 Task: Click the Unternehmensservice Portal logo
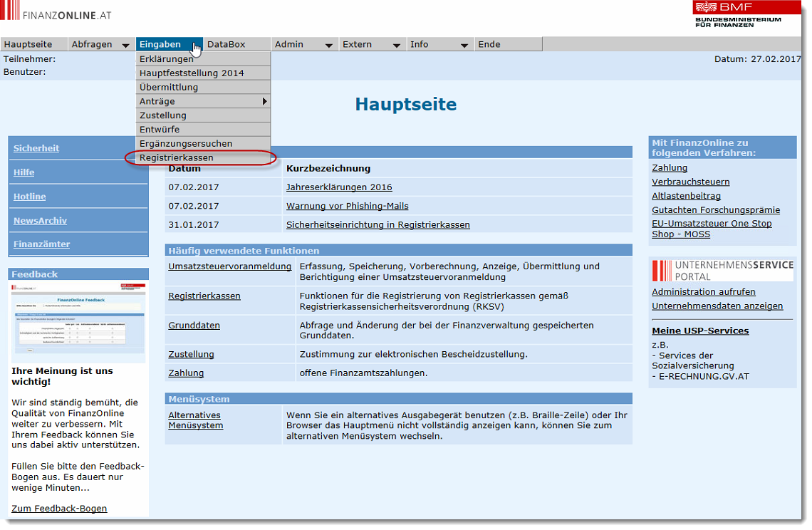tap(722, 271)
